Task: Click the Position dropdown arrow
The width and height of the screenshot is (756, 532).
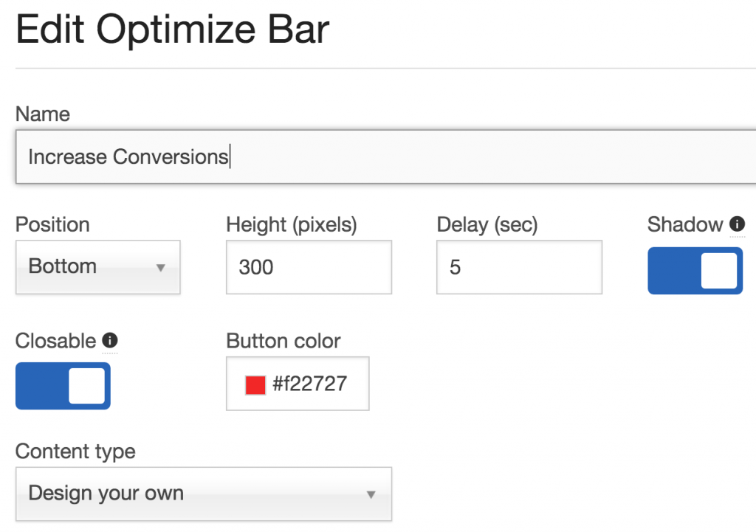Action: (162, 268)
